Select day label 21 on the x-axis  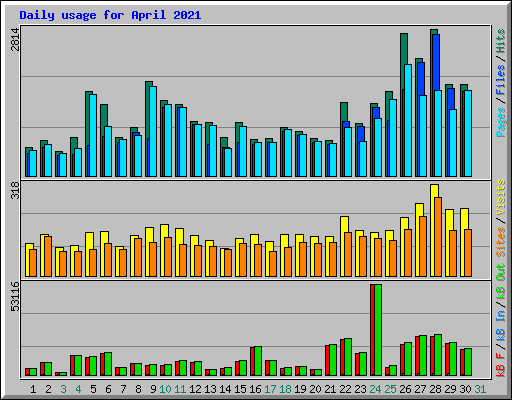330,389
